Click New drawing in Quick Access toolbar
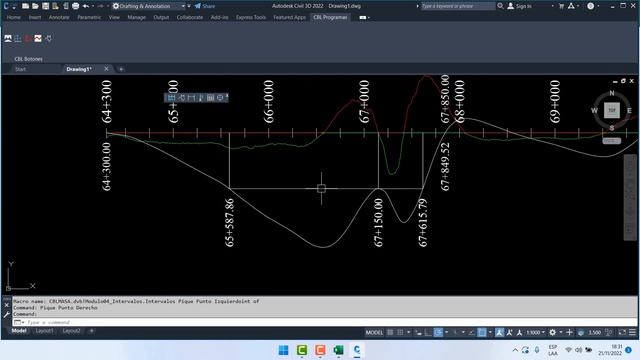This screenshot has height=360, width=640. (25, 6)
